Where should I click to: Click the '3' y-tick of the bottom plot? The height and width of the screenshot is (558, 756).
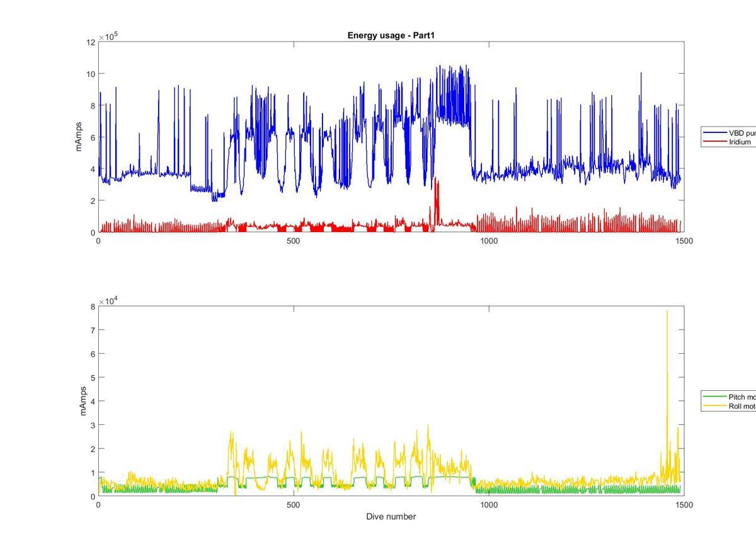click(x=93, y=425)
